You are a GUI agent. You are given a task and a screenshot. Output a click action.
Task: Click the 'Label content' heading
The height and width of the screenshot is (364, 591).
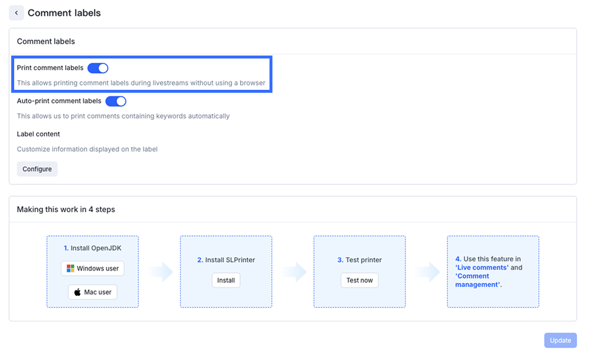(x=38, y=134)
